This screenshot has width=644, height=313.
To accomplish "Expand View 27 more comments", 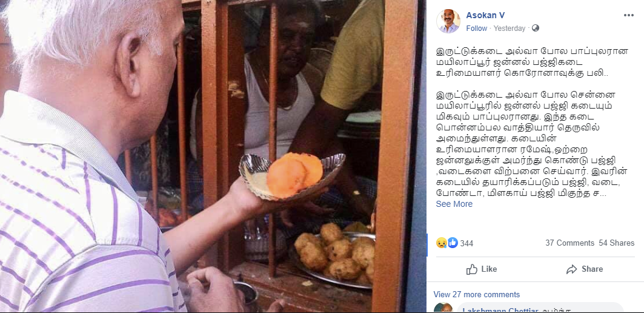I will [476, 294].
